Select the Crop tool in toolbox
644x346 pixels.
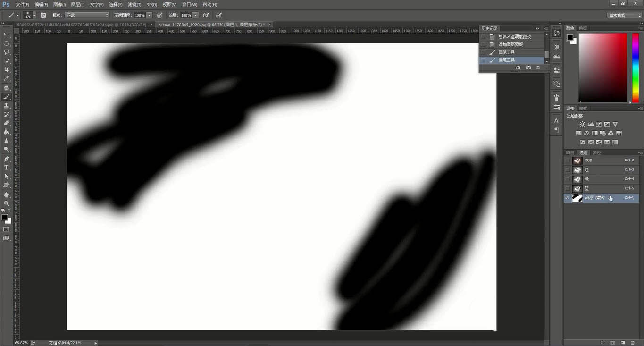(x=7, y=70)
